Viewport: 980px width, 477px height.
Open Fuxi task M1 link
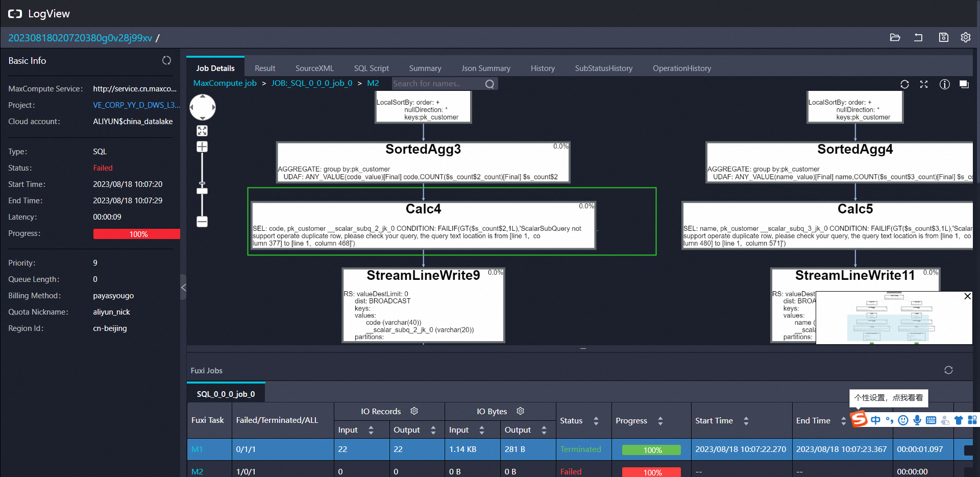(197, 449)
